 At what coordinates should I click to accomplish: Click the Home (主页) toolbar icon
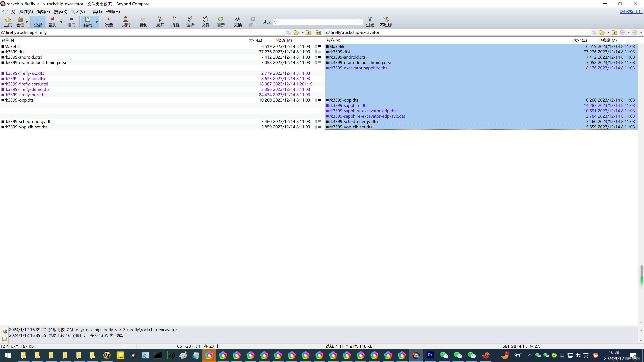pos(8,22)
